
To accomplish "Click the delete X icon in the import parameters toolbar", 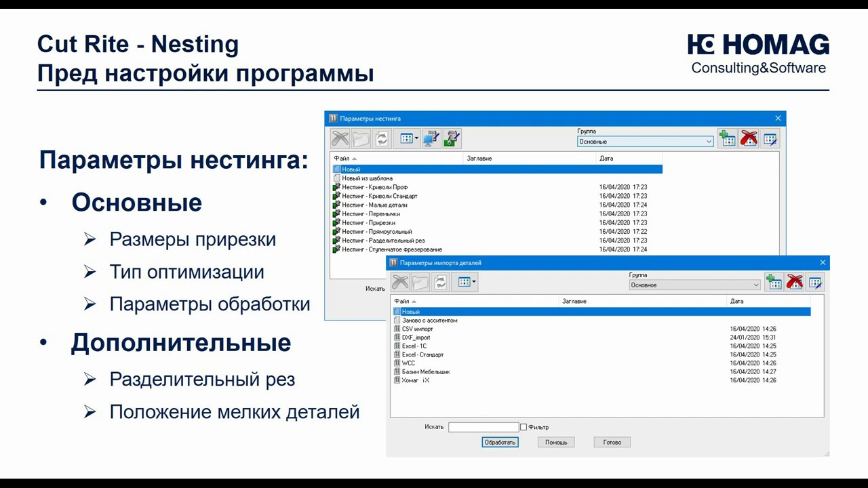I will pyautogui.click(x=400, y=281).
